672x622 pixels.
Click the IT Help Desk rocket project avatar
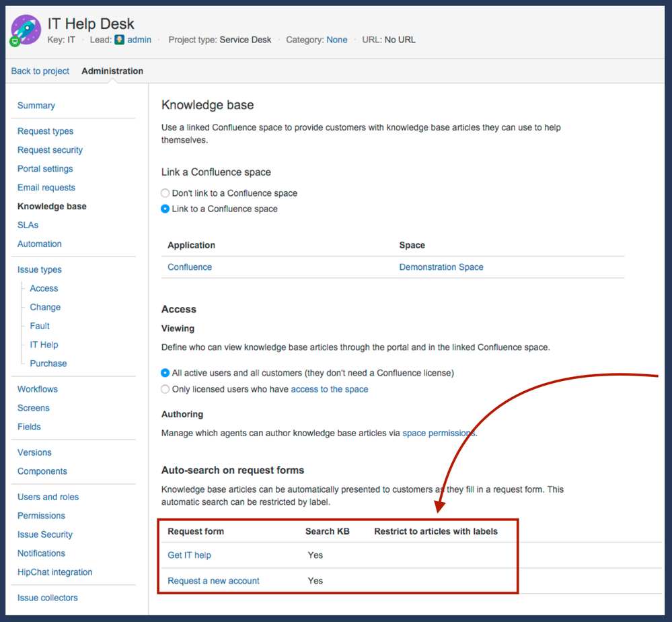(26, 30)
